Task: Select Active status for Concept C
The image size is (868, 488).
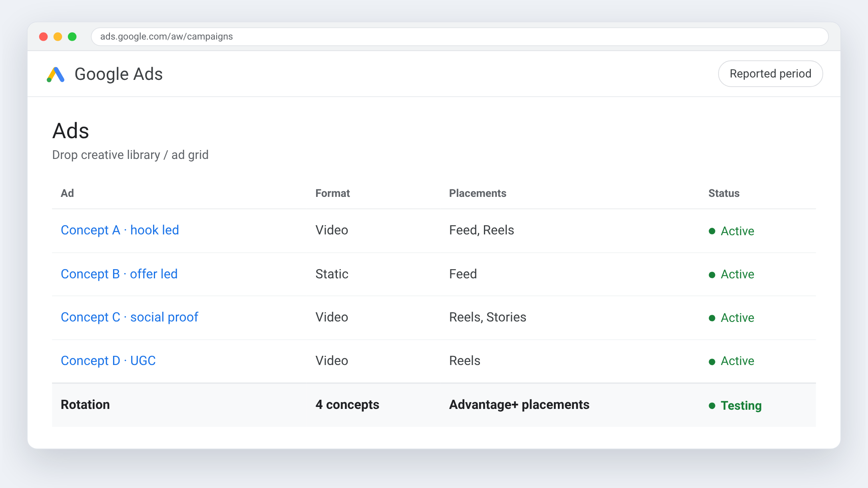Action: 731,318
